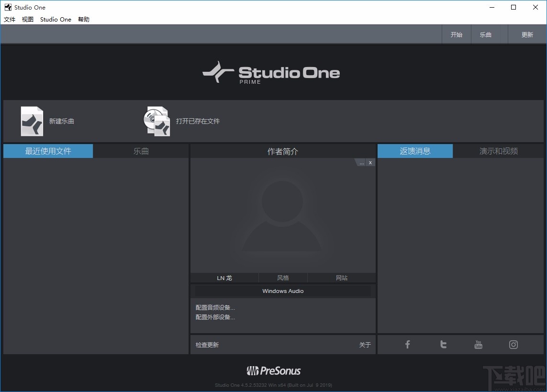Viewport: 547px width, 392px height.
Task: Click the 更新 button in top bar
Action: coord(527,34)
